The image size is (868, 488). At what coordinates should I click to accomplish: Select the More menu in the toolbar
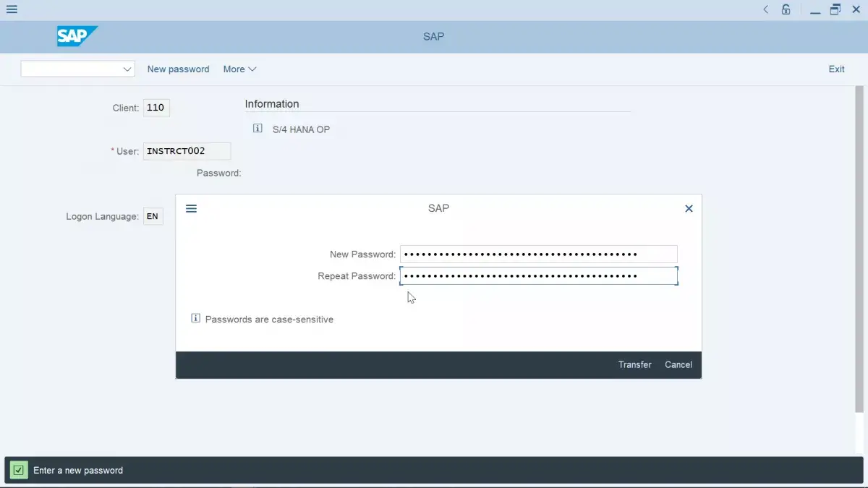pyautogui.click(x=239, y=69)
